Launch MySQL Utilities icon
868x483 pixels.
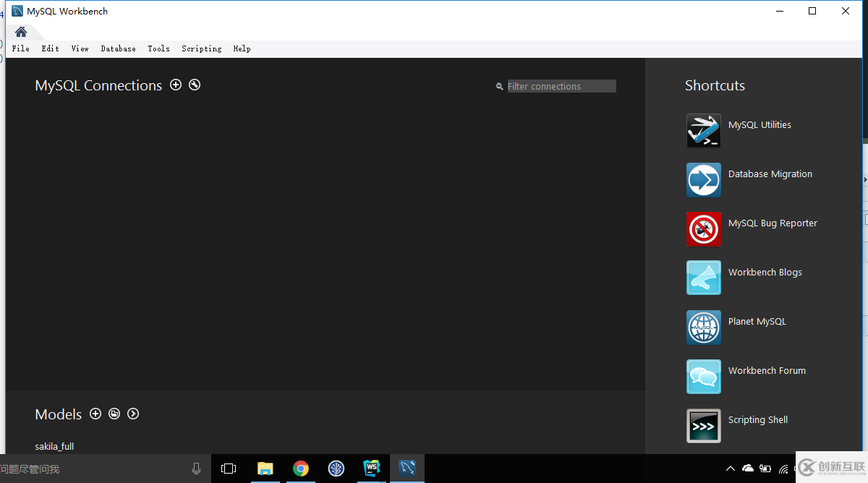pos(704,131)
